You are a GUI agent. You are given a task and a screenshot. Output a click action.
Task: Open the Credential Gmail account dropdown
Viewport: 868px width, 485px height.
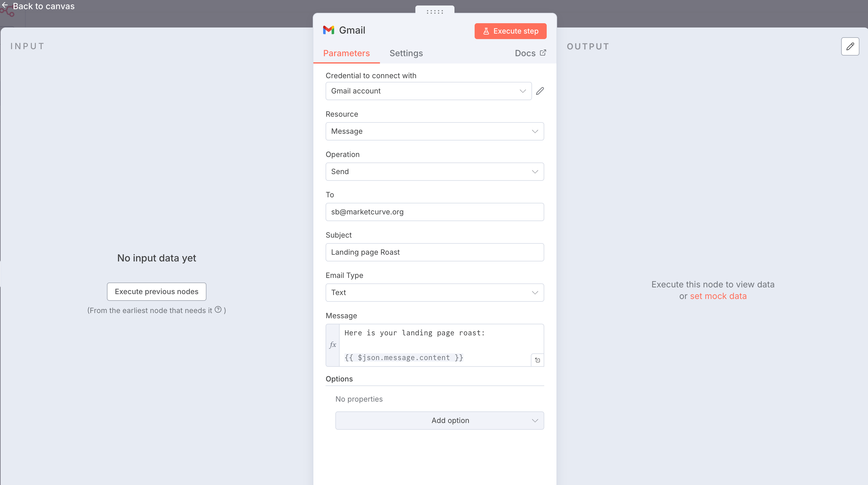(x=428, y=91)
